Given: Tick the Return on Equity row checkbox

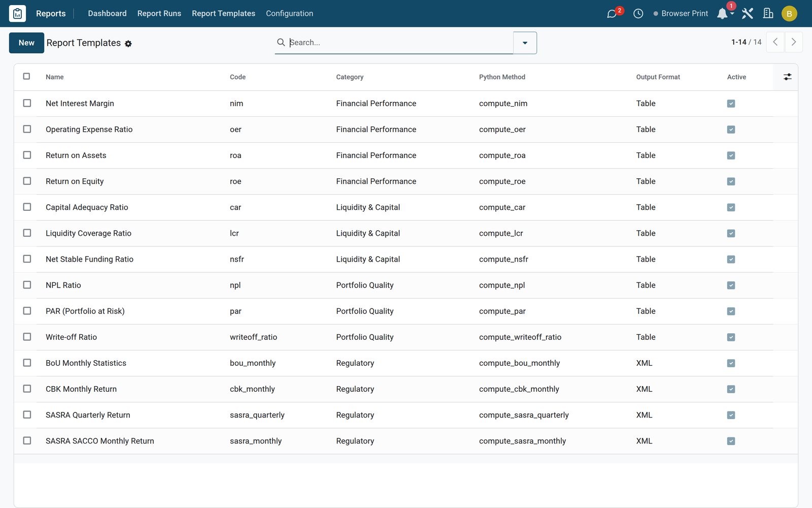Looking at the screenshot, I should point(27,181).
